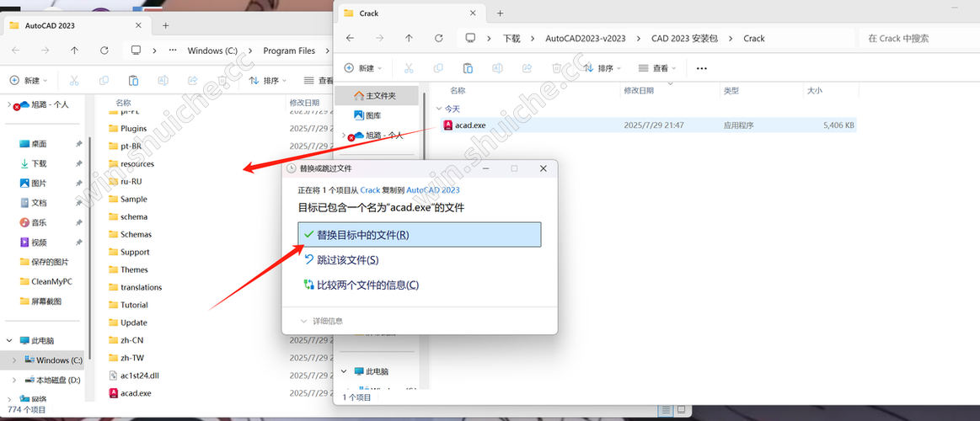Click the Share icon in AutoCAD 2023 toolbar
Screen dimensions: 980x421
click(192, 81)
